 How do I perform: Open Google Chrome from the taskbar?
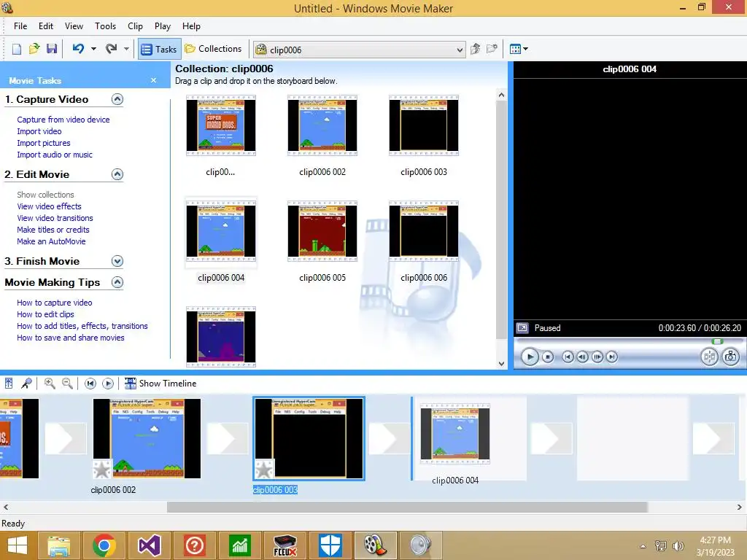tap(104, 545)
